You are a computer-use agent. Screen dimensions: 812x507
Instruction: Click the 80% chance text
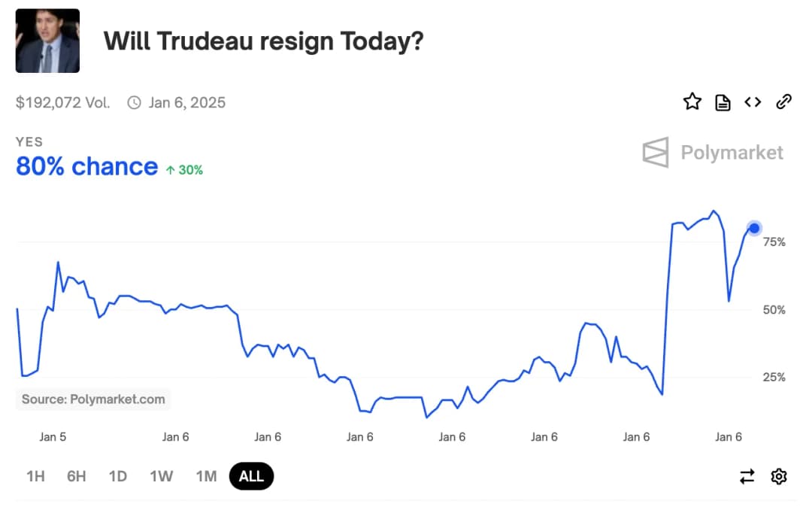click(86, 166)
